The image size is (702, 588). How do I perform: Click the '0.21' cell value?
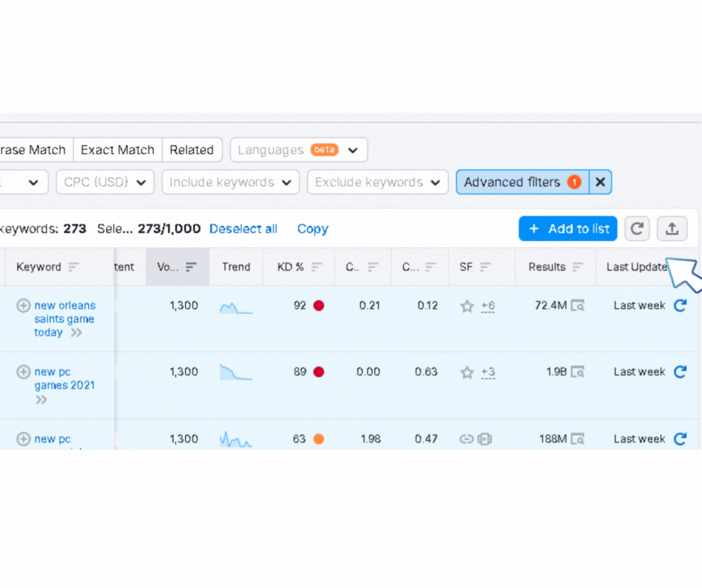coord(370,306)
